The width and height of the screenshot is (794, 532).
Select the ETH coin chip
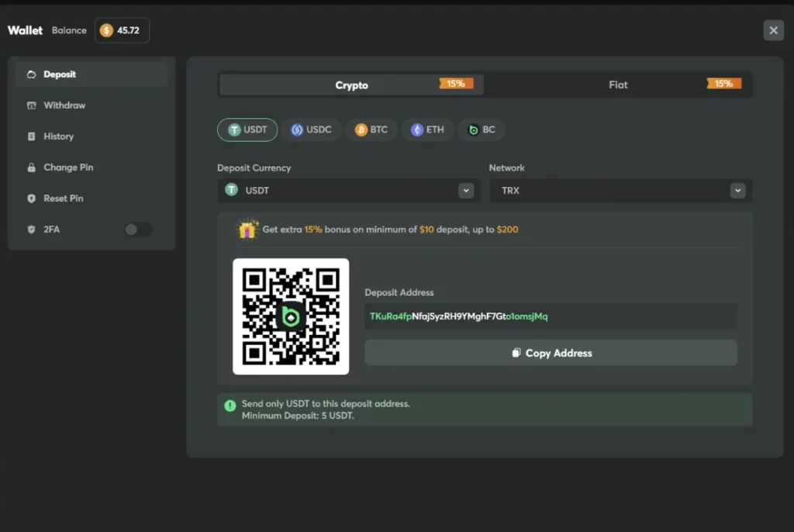tap(427, 130)
